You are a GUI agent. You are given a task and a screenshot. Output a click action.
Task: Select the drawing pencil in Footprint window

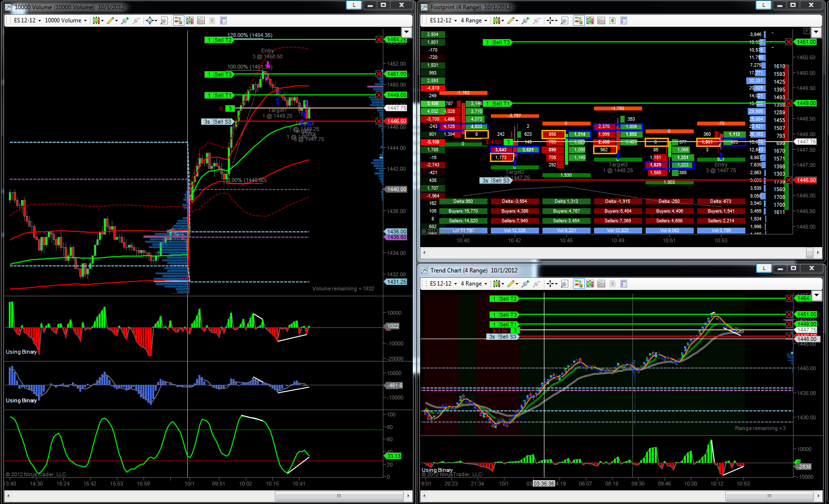coord(512,20)
